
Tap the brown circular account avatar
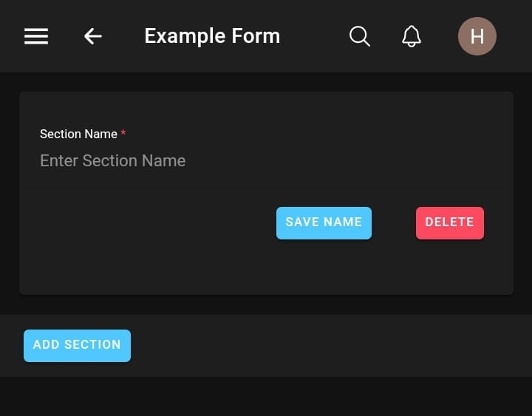pos(477,36)
